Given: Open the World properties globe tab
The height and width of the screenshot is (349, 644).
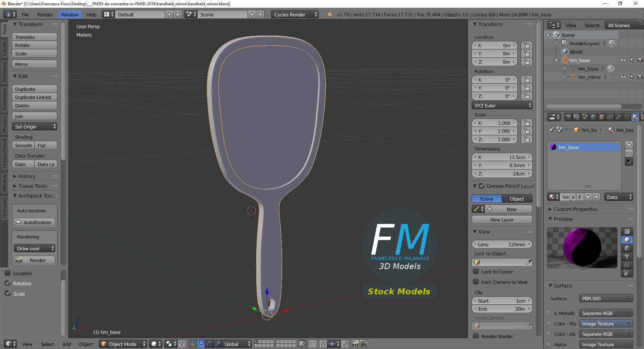Looking at the screenshot, I should tap(593, 117).
